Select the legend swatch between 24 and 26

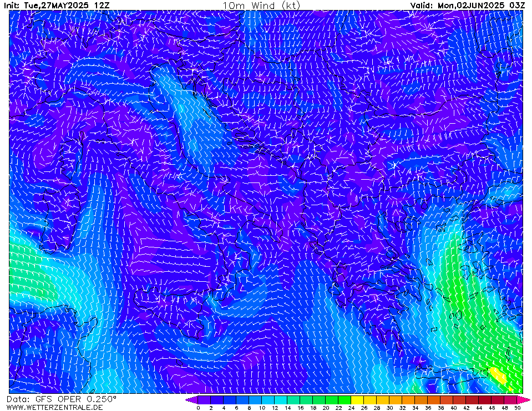(x=358, y=400)
